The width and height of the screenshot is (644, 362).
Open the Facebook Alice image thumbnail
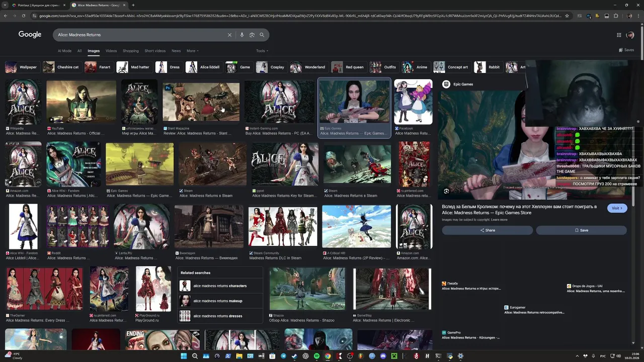coord(413,102)
